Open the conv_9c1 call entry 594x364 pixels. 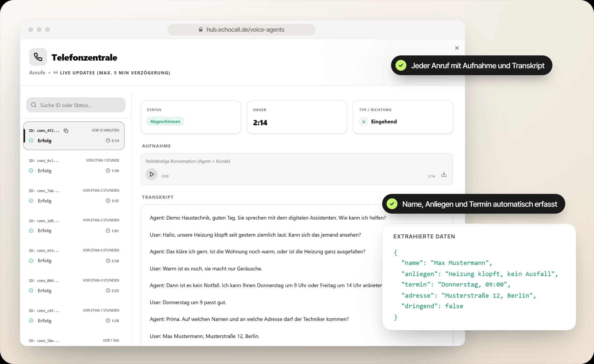(x=74, y=166)
